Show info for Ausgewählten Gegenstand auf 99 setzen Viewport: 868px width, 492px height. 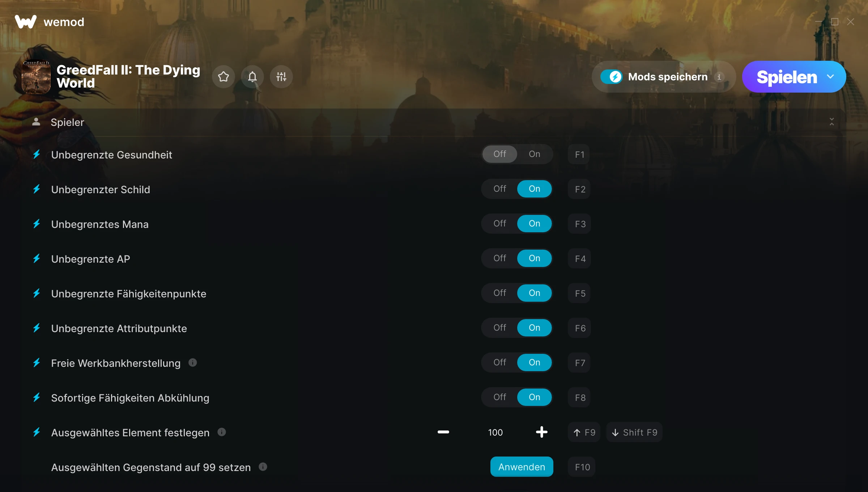pyautogui.click(x=263, y=467)
